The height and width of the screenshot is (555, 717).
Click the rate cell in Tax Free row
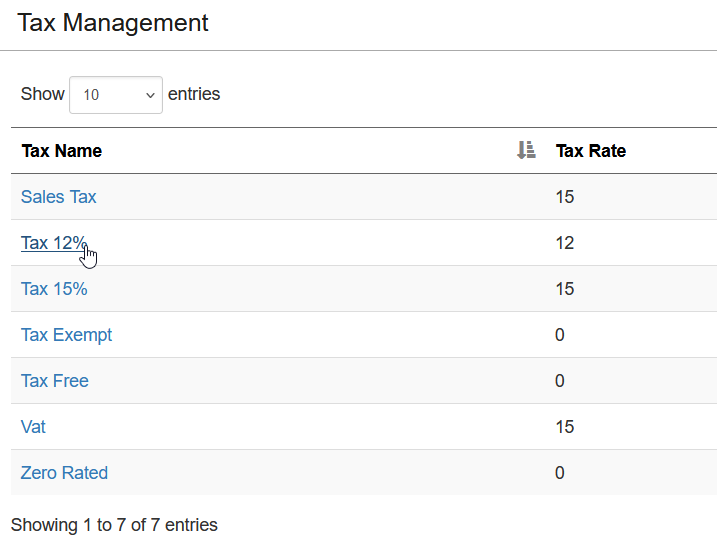pos(560,381)
